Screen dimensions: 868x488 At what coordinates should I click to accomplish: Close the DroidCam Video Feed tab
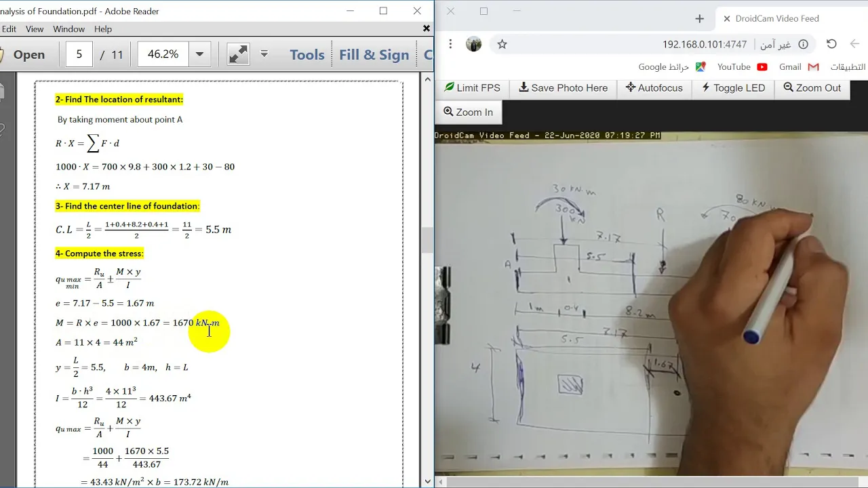(726, 19)
